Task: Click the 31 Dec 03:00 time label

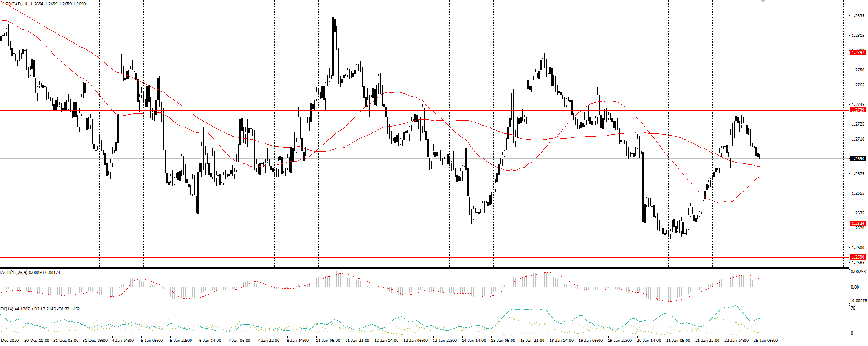Action: pos(66,341)
